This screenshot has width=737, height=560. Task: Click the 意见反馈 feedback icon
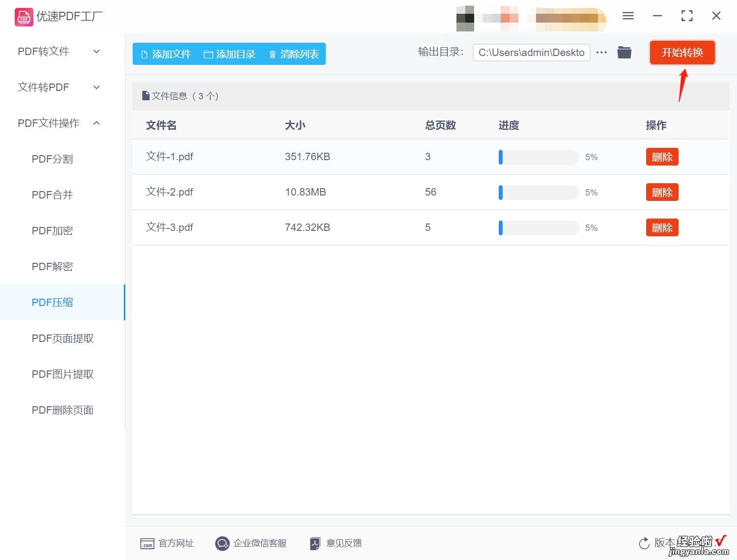coord(315,543)
